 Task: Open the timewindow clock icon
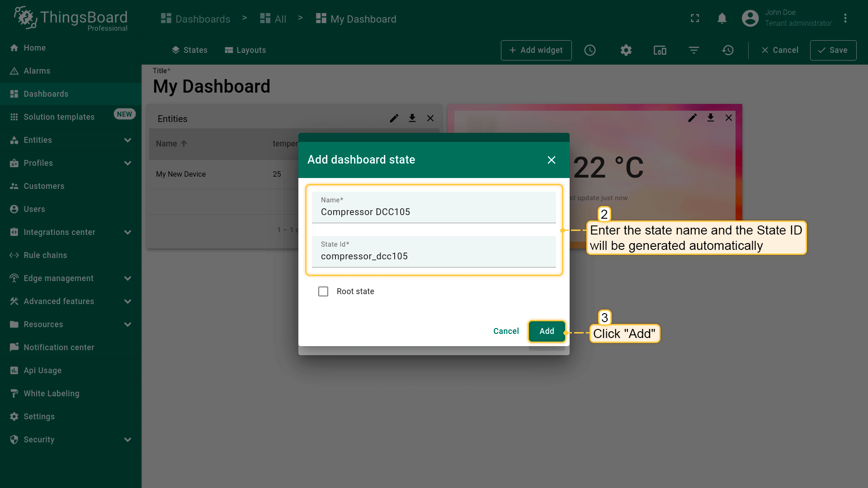pos(590,50)
